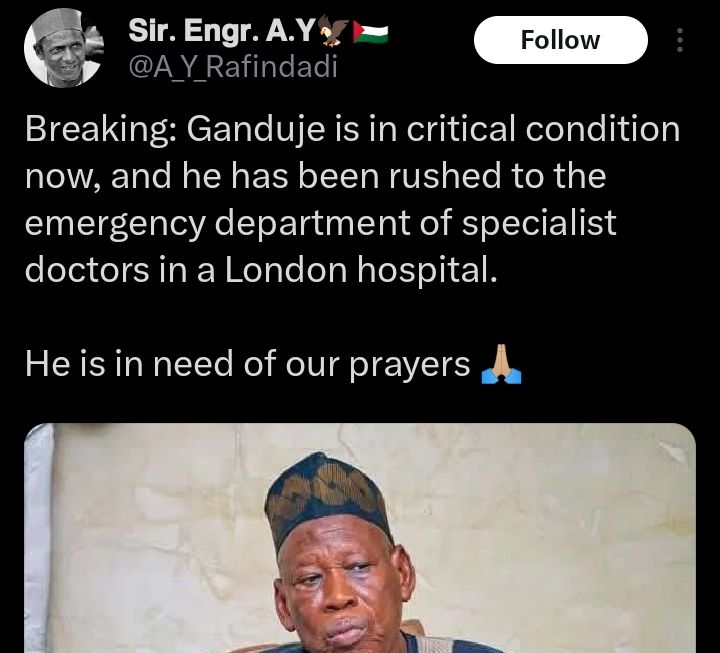Viewport: 720px width, 653px height.
Task: Click the Follow button
Action: pos(561,40)
